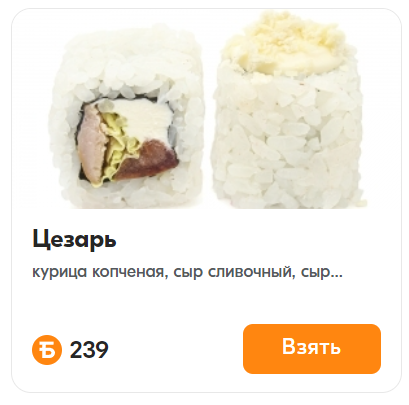Click the dark brown filling piece
This screenshot has width=409, height=405.
point(148,160)
